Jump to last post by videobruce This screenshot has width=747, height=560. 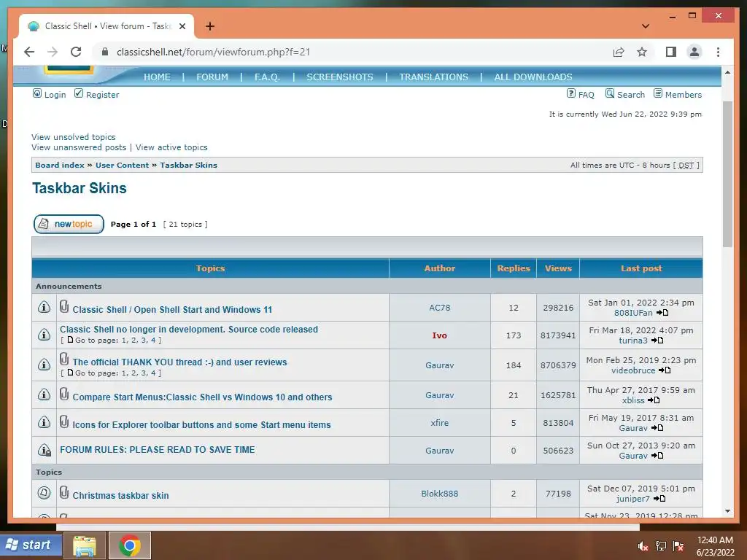click(664, 370)
